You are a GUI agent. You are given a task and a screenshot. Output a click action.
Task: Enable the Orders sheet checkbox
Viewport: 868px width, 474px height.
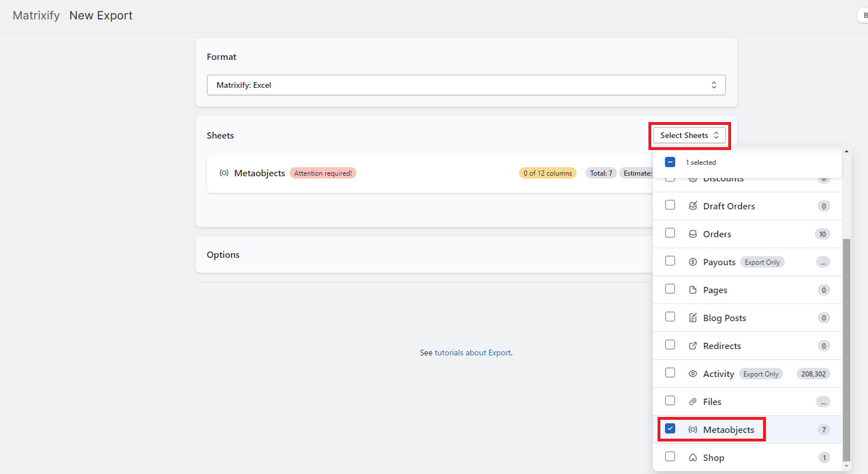pyautogui.click(x=670, y=233)
